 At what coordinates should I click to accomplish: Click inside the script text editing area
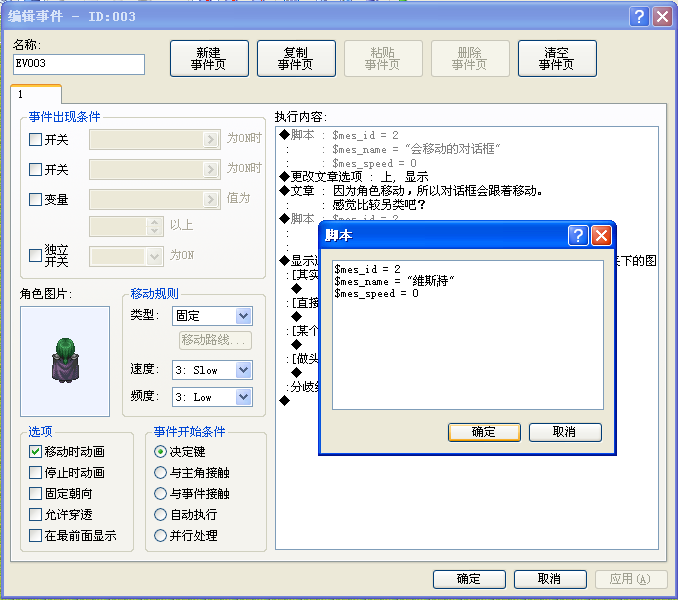tap(468, 335)
